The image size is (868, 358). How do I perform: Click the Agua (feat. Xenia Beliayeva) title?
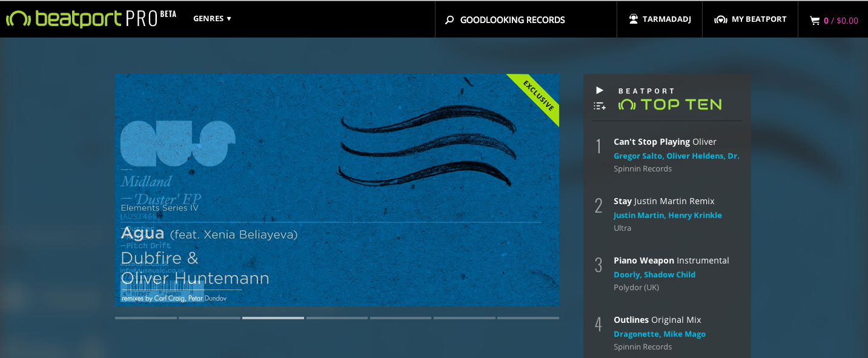[210, 234]
